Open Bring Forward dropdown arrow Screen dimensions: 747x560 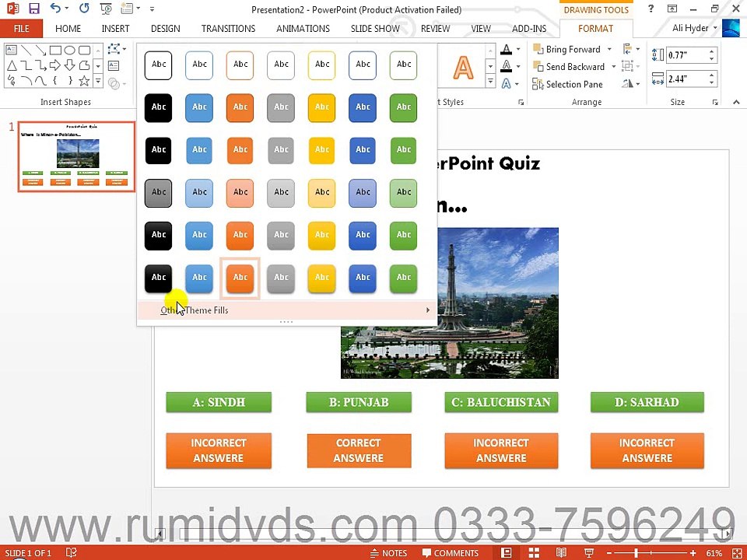click(x=609, y=49)
